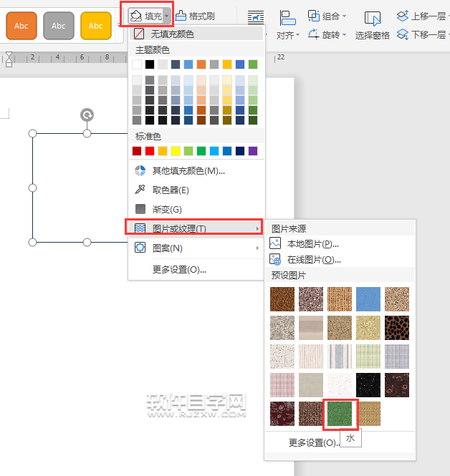Select the first brown cork texture

(x=282, y=299)
